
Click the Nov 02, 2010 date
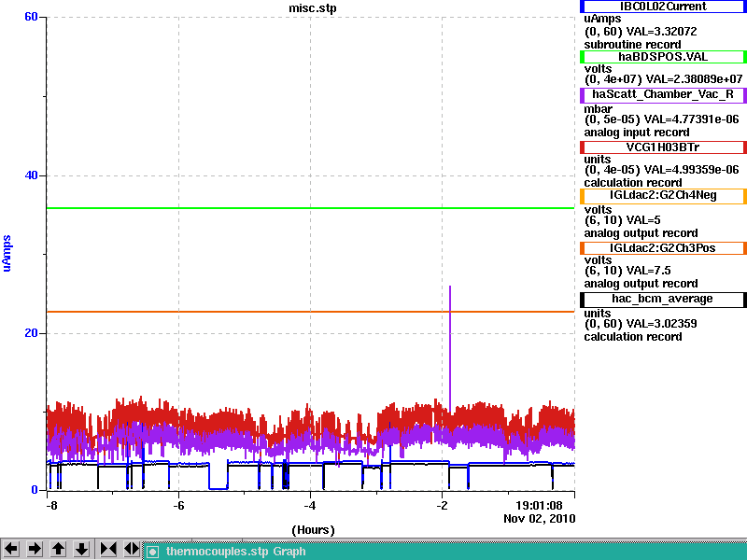540,519
